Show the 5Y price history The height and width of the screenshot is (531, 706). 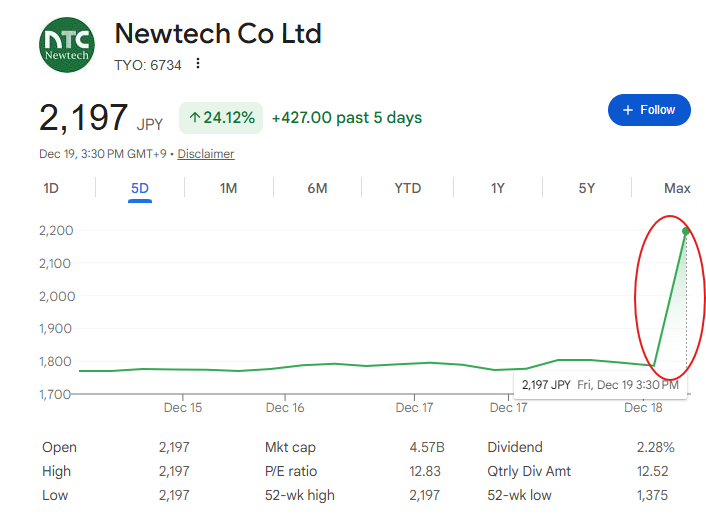click(x=587, y=188)
